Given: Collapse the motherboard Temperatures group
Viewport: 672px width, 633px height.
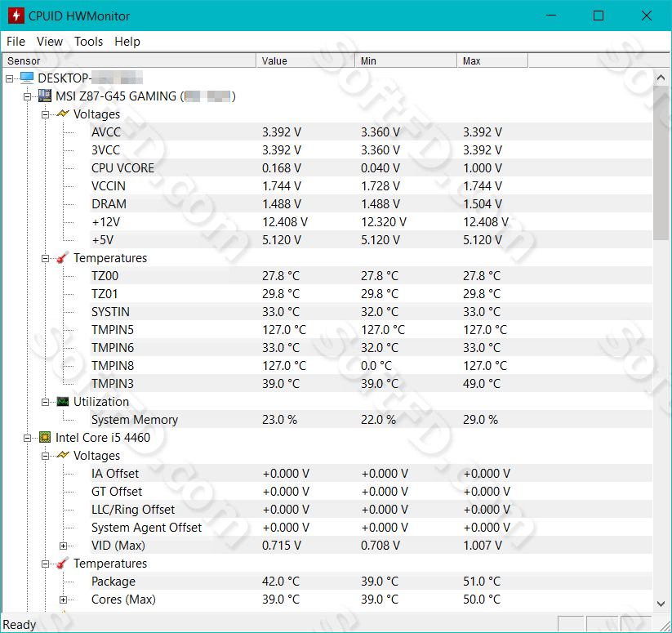Looking at the screenshot, I should click(x=45, y=258).
